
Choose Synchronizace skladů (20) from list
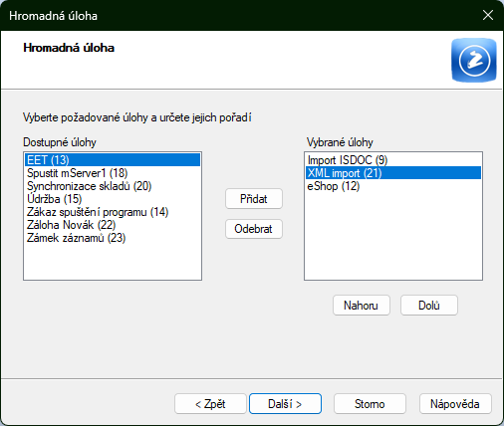point(113,186)
